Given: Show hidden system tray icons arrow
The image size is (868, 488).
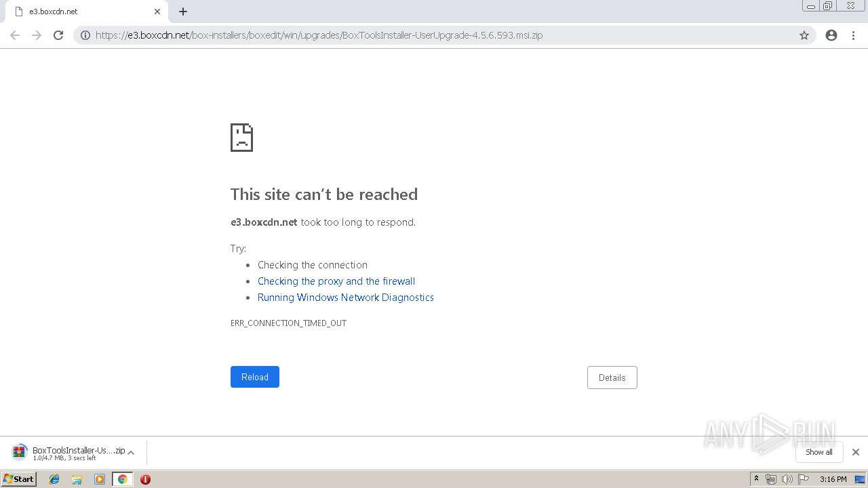Looking at the screenshot, I should click(757, 479).
